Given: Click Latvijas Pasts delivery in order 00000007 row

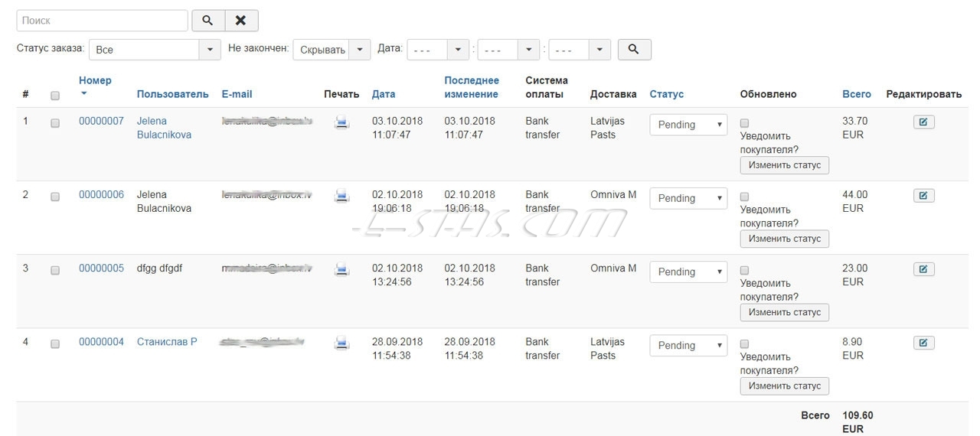Looking at the screenshot, I should [x=607, y=128].
